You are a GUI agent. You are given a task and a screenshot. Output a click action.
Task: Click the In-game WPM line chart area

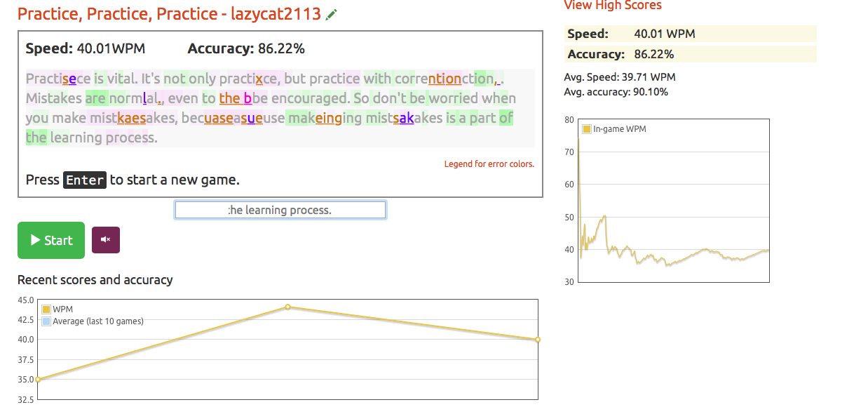click(x=673, y=211)
